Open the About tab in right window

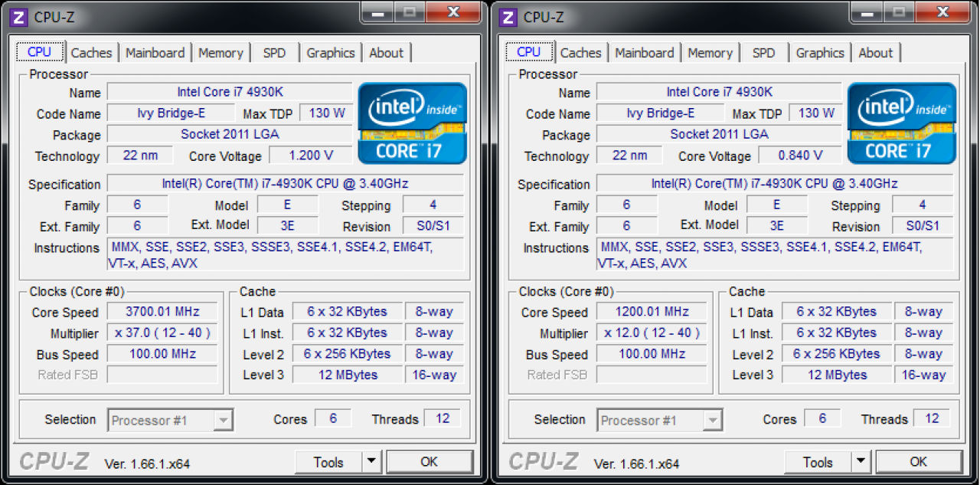875,53
